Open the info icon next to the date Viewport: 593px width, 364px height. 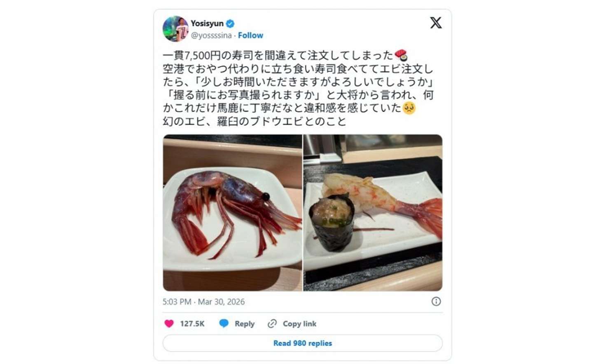pyautogui.click(x=436, y=301)
